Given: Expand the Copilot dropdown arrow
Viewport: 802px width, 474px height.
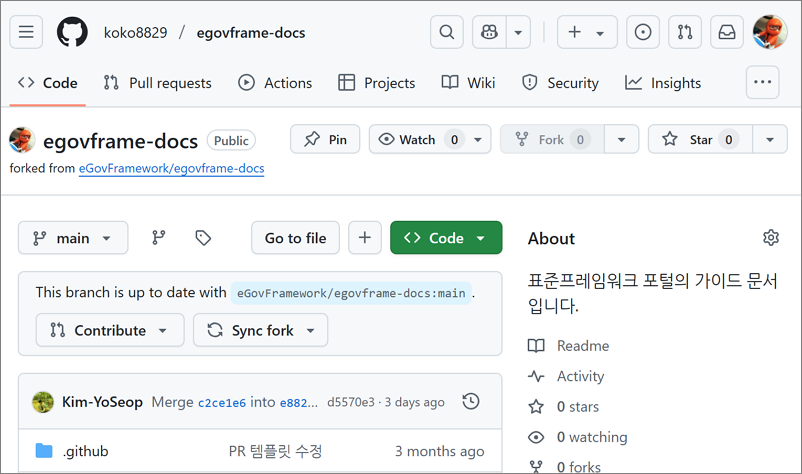Looking at the screenshot, I should pyautogui.click(x=518, y=32).
